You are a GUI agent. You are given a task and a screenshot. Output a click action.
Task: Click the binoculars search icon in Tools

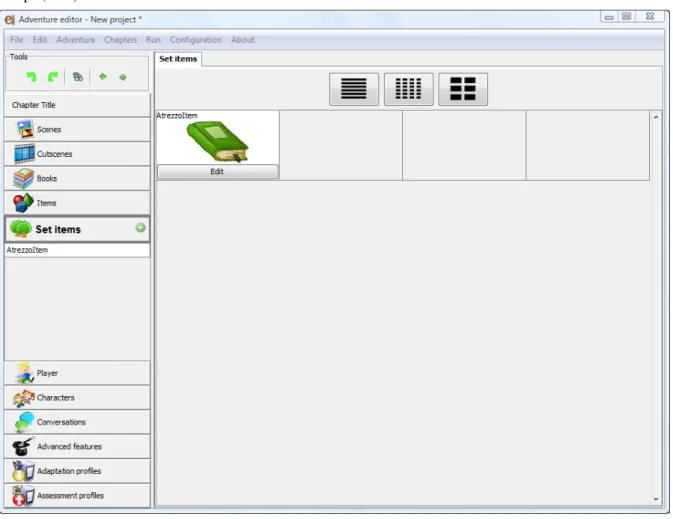point(78,77)
